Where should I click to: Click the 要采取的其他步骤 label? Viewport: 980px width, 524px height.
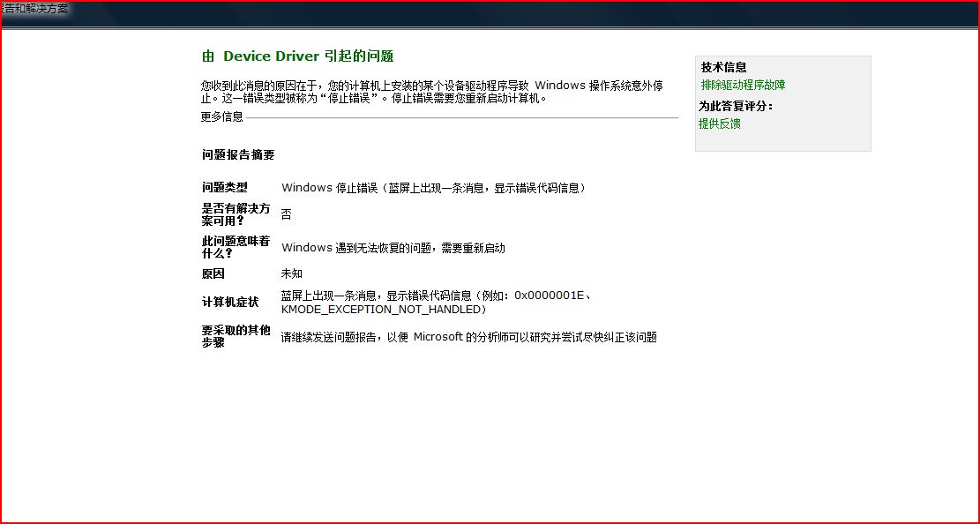tap(236, 336)
